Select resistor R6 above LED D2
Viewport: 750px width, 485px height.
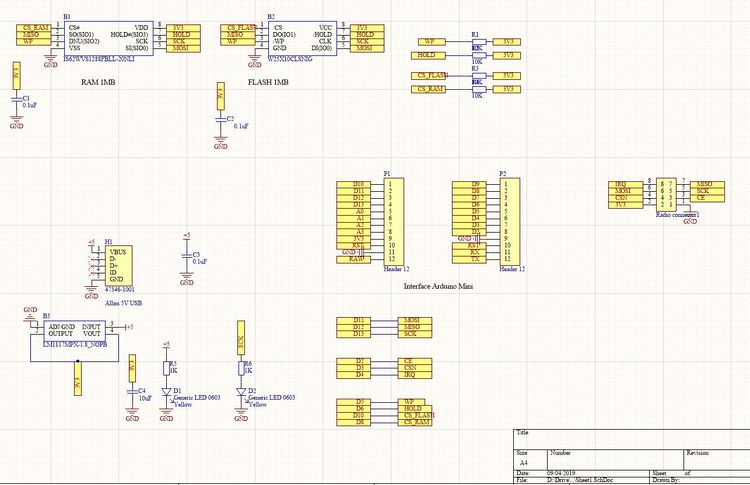click(x=240, y=366)
